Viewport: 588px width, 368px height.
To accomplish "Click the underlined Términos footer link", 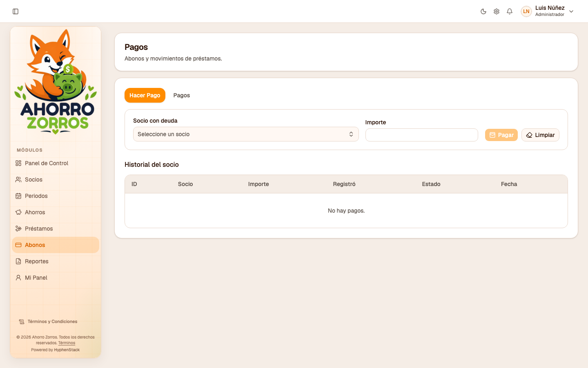I will 67,343.
